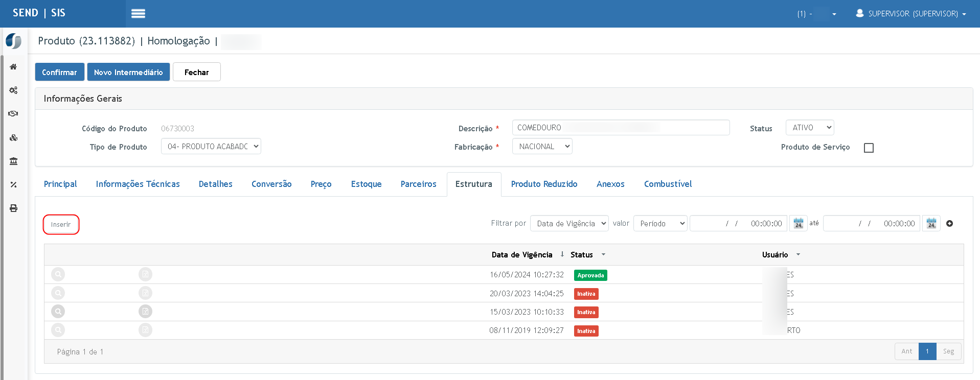The image size is (980, 380).
Task: Click the Confirmar button
Action: tap(59, 72)
